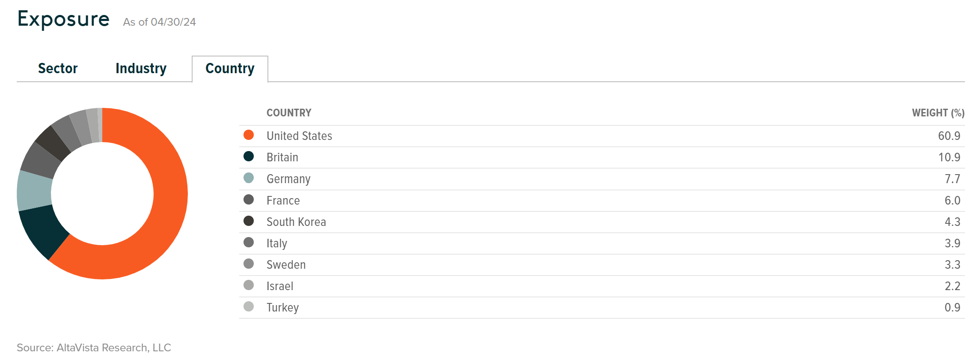
Task: Switch to the Sector tab
Action: [58, 68]
